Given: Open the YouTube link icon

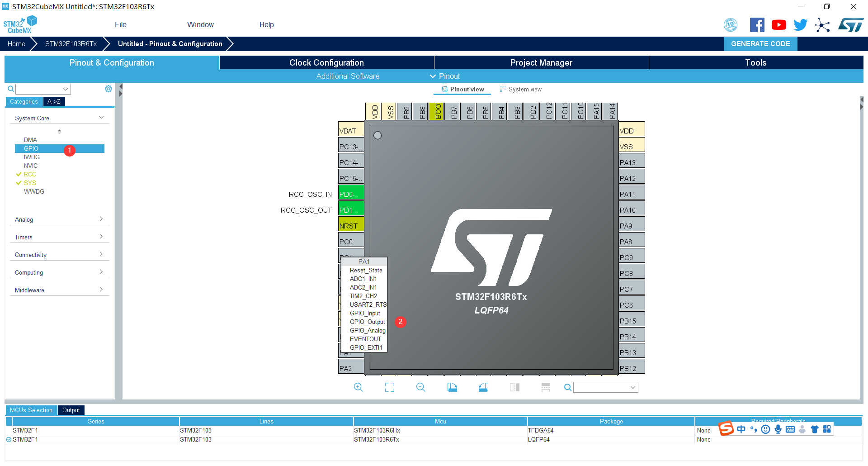Looking at the screenshot, I should click(x=779, y=25).
